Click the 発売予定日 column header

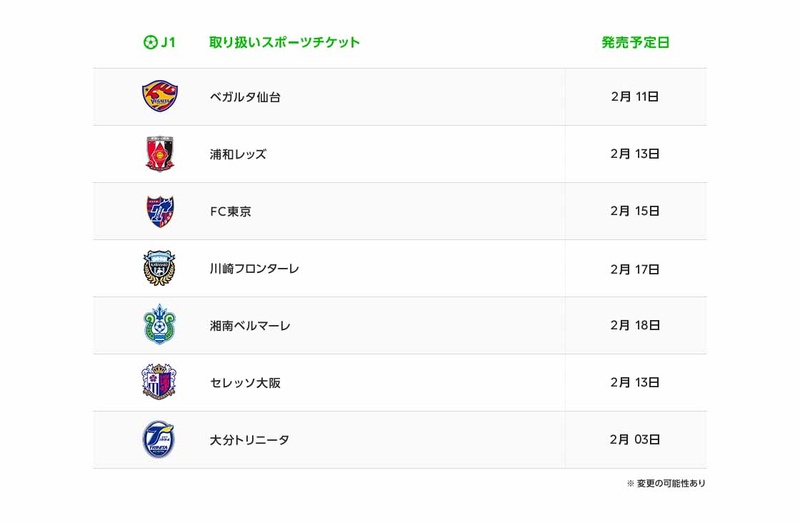(635, 43)
